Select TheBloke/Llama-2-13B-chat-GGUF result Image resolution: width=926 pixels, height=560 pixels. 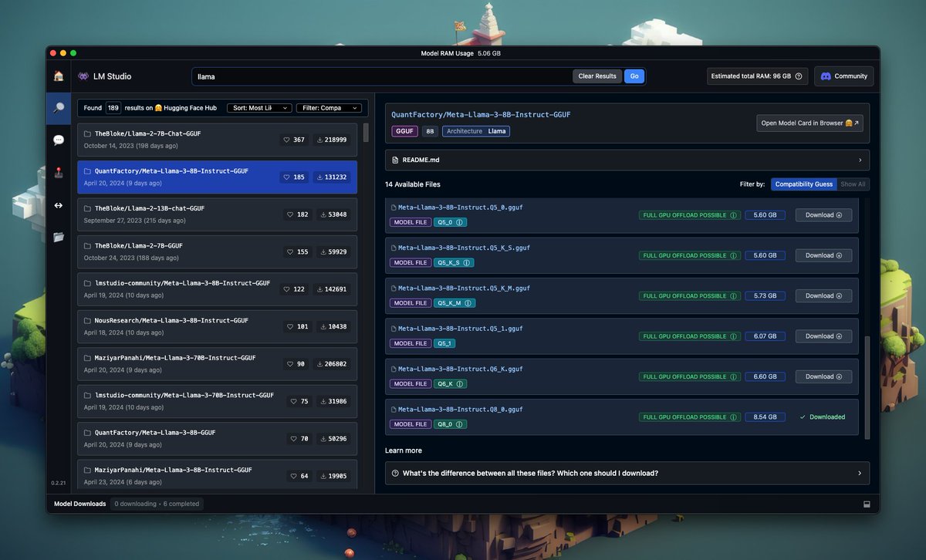pos(217,214)
